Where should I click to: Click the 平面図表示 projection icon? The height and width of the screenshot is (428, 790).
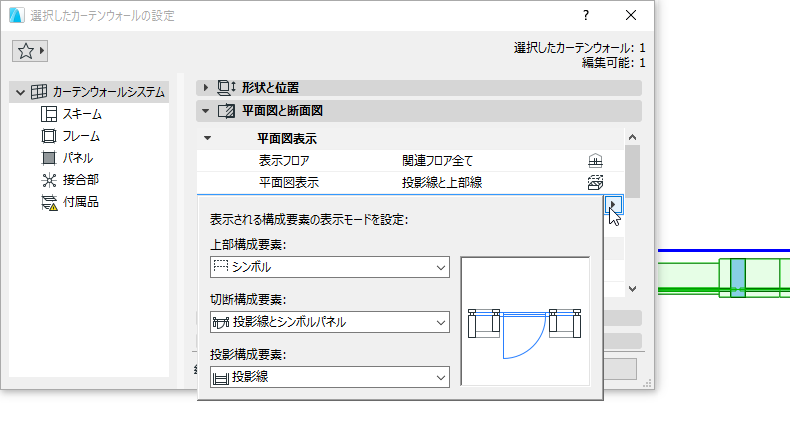point(595,182)
